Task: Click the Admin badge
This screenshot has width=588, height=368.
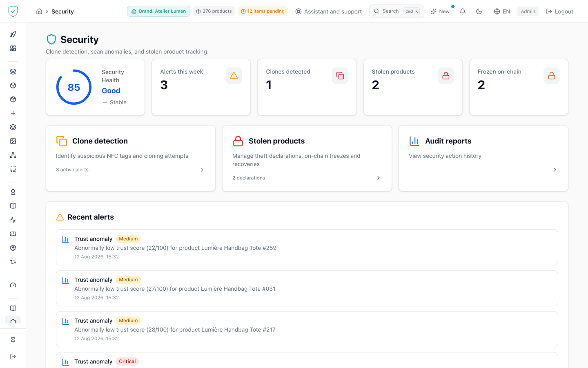Action: click(528, 11)
